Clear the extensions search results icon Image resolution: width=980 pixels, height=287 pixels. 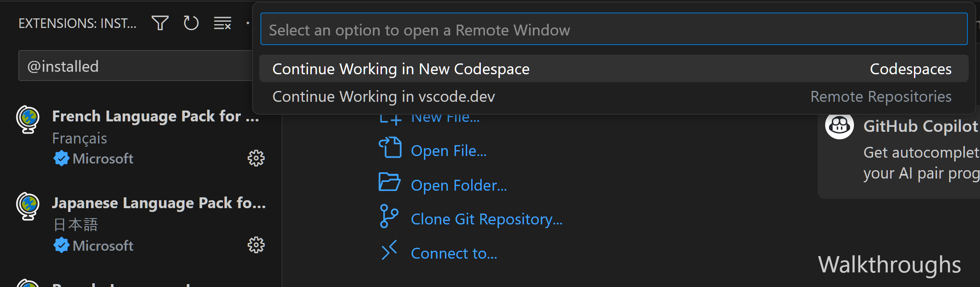pos(222,23)
